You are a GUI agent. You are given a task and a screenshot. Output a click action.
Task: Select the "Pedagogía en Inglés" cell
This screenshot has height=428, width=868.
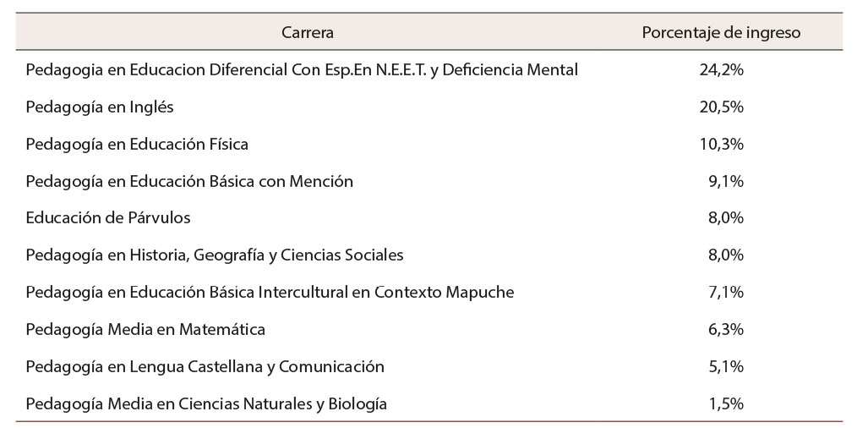(100, 107)
